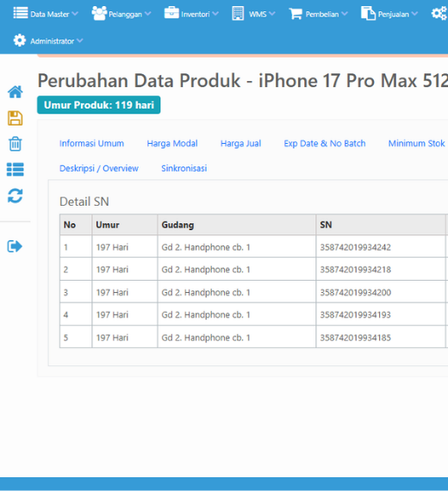Viewport: 448px width, 491px height.
Task: Switch to the Harga Modal tab
Action: tap(172, 143)
